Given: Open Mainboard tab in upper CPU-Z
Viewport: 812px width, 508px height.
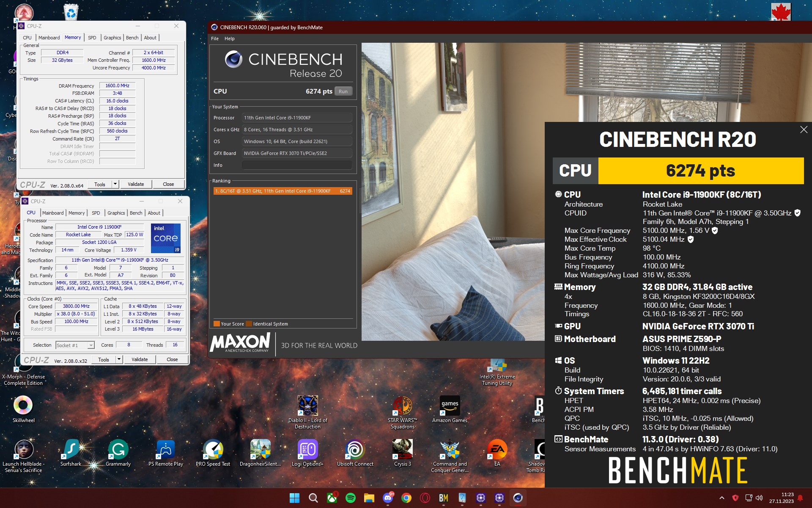Looking at the screenshot, I should tap(49, 38).
